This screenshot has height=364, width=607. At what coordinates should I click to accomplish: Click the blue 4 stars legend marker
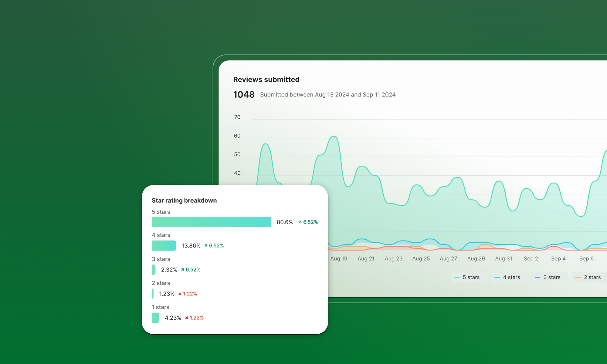click(497, 277)
